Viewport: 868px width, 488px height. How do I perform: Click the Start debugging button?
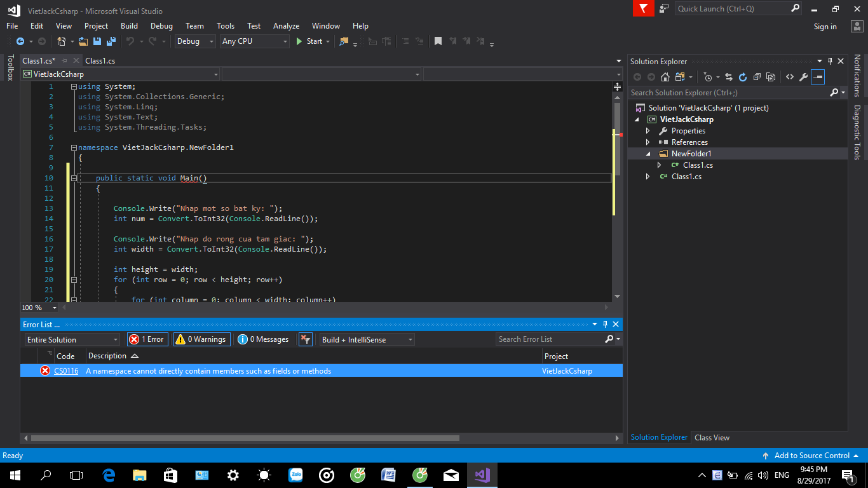point(309,41)
